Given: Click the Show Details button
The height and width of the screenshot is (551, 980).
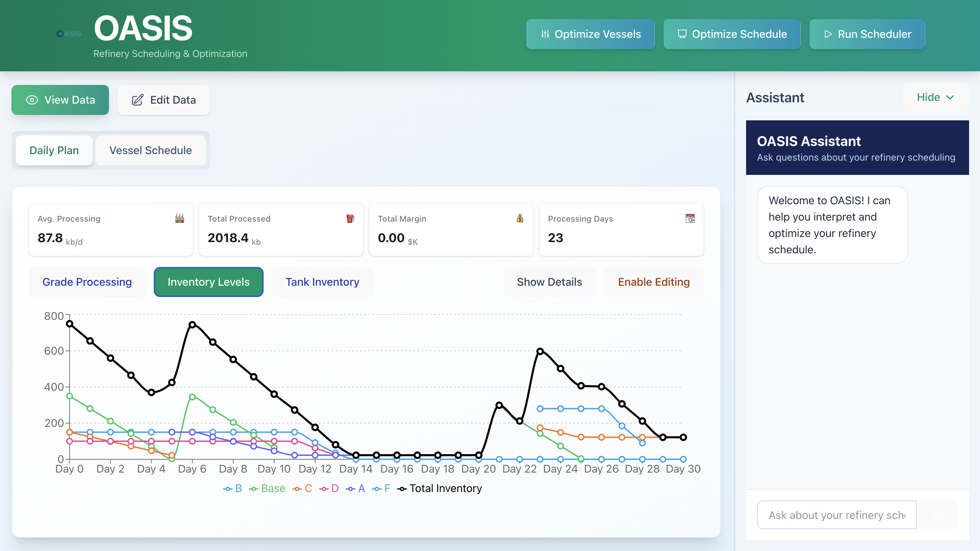Looking at the screenshot, I should point(549,282).
